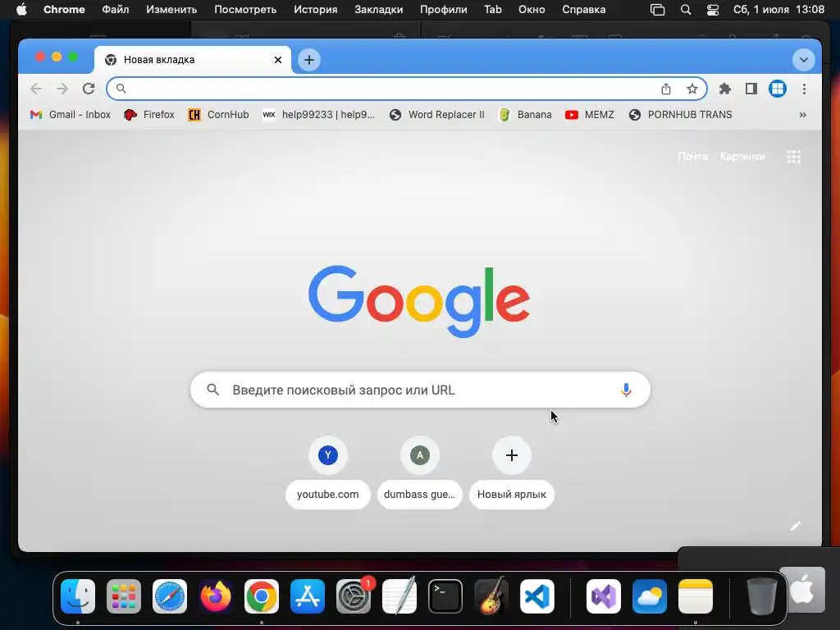Open Trash in the Dock
This screenshot has width=840, height=630.
(x=761, y=596)
